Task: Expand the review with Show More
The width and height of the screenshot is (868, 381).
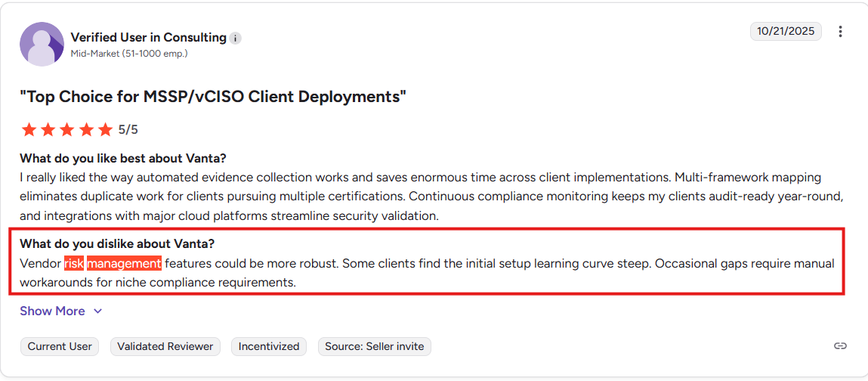Action: coord(61,311)
